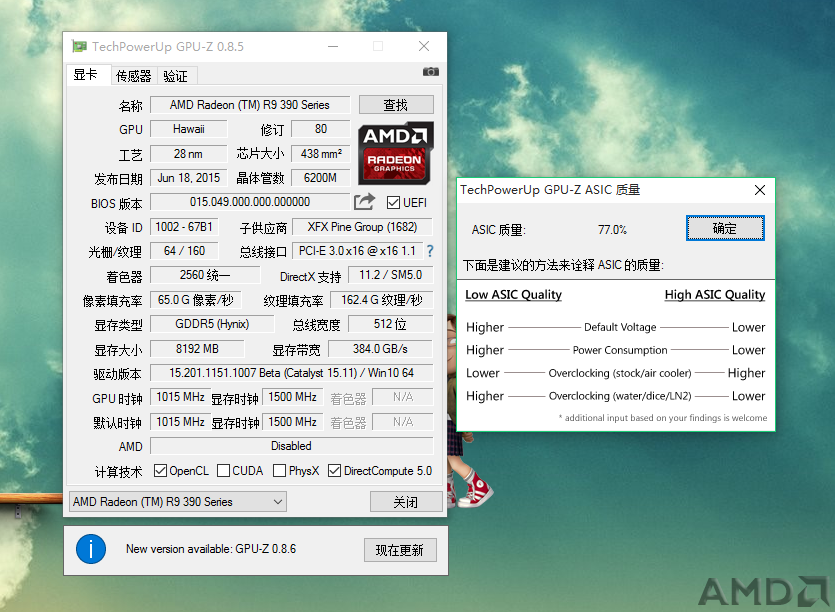Click the memory bandwidth 384.0 GB/s value
This screenshot has width=835, height=612.
tap(381, 349)
